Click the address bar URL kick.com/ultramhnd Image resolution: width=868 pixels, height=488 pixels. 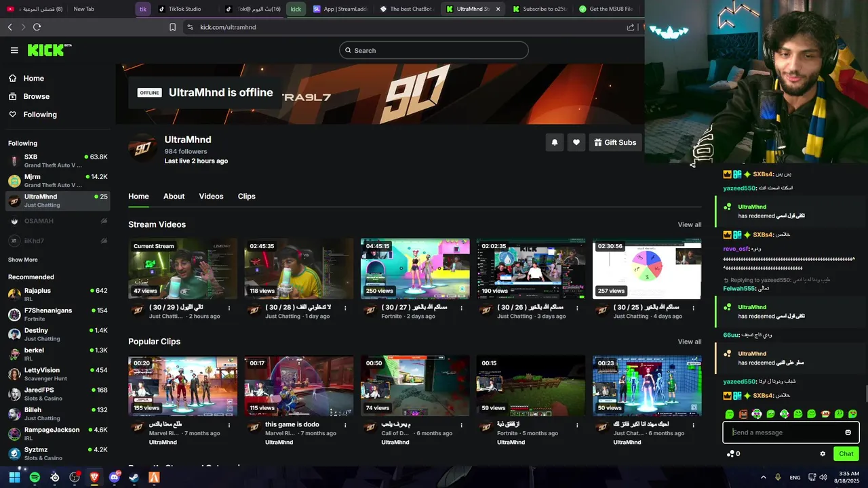click(x=228, y=27)
